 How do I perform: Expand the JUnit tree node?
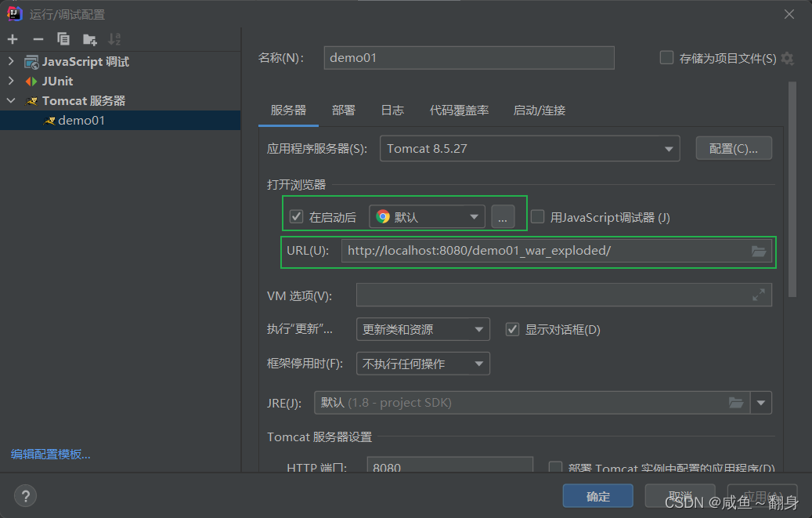pos(11,81)
